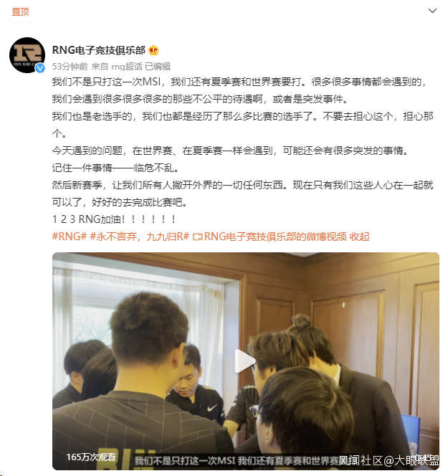Open the #永不言弃，九九归R# hashtag
The height and width of the screenshot is (476, 448).
tap(140, 237)
